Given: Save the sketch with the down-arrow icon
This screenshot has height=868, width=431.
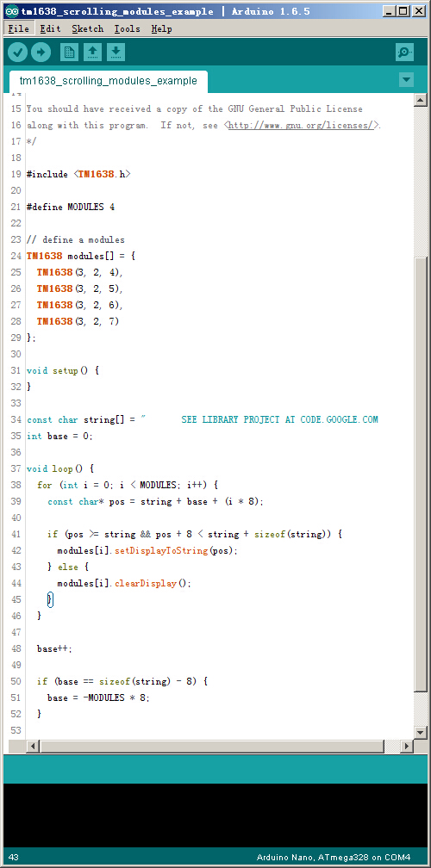Looking at the screenshot, I should point(116,53).
